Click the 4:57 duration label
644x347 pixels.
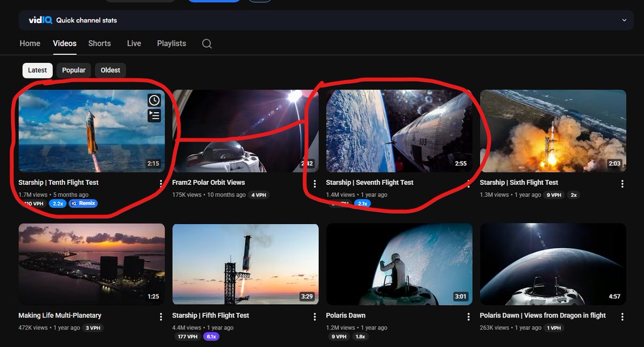pyautogui.click(x=614, y=297)
